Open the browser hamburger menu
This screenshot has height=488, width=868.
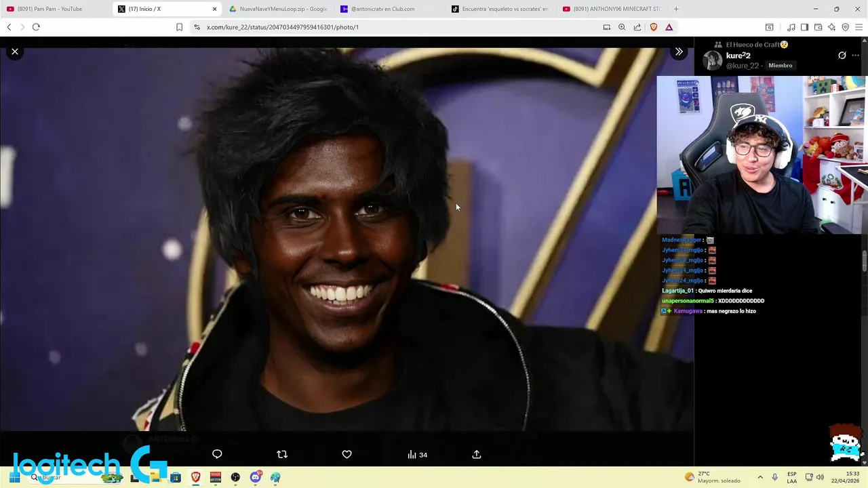click(x=859, y=27)
